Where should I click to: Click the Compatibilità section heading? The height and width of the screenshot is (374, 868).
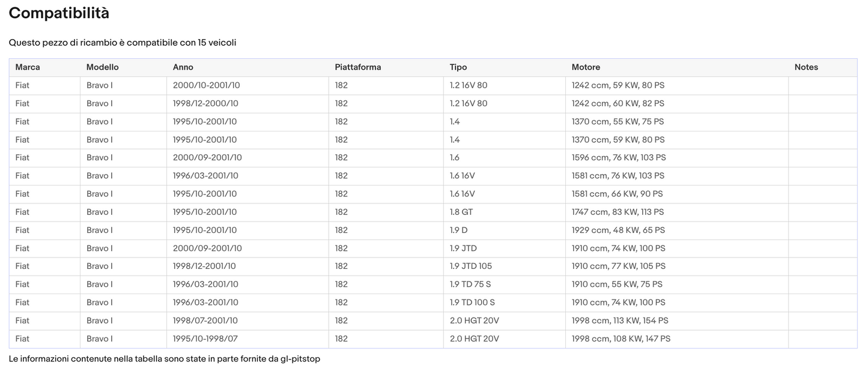click(x=59, y=13)
